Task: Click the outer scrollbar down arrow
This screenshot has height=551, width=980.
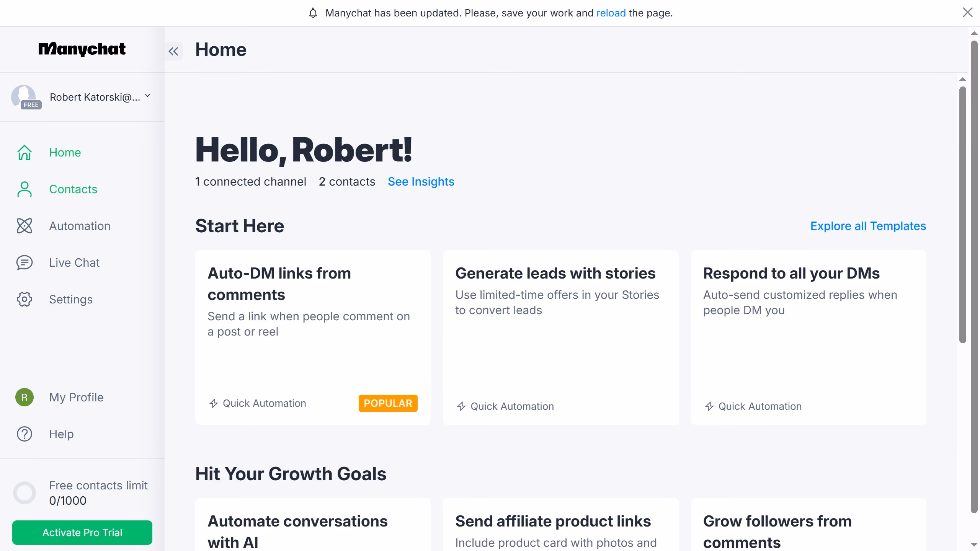Action: pyautogui.click(x=974, y=544)
